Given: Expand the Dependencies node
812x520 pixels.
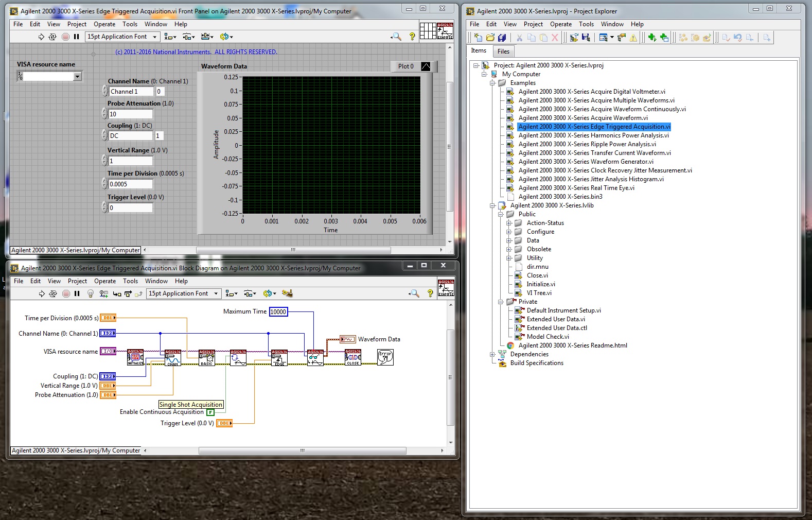Looking at the screenshot, I should 492,354.
